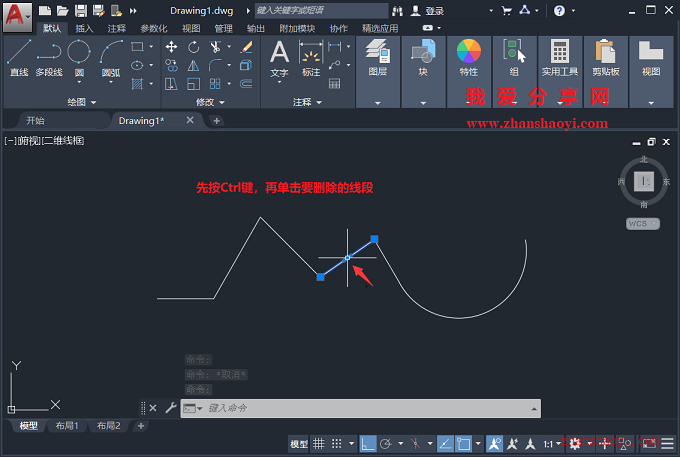The width and height of the screenshot is (680, 457).
Task: Activate the Trim scissors tool
Action: coord(215,46)
